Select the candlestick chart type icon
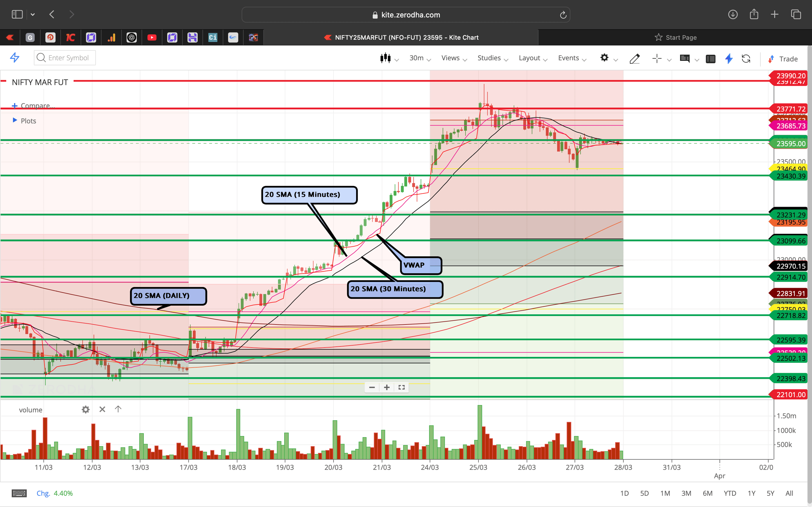 tap(386, 58)
